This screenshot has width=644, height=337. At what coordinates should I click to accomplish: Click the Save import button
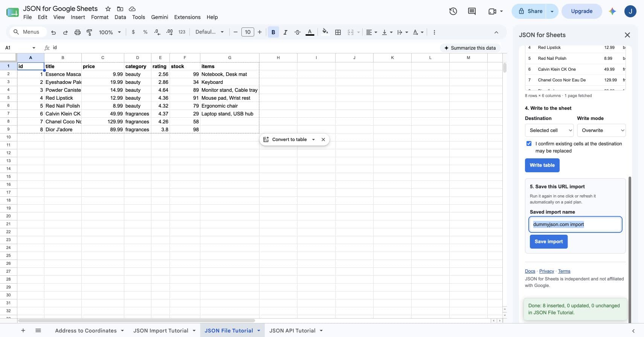pos(548,241)
